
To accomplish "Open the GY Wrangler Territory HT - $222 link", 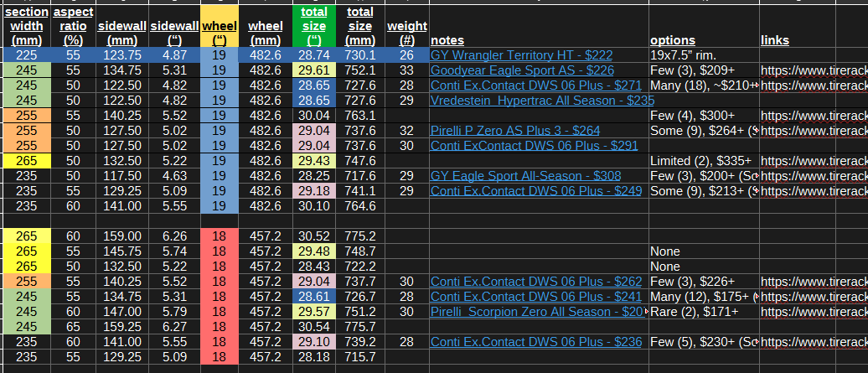I will pyautogui.click(x=521, y=55).
